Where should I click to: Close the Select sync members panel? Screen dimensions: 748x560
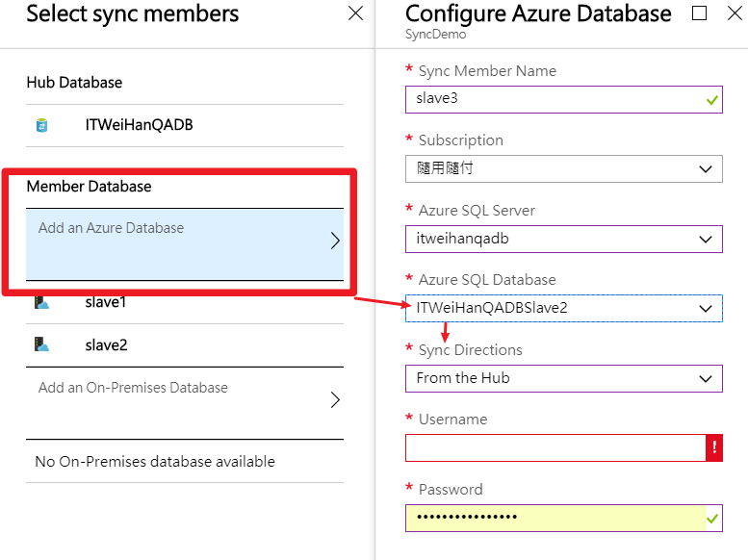tap(355, 13)
